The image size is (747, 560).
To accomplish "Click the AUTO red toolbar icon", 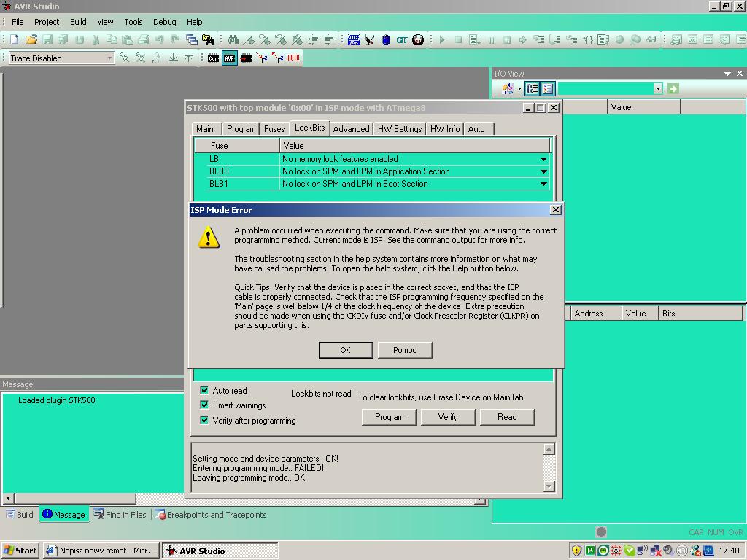I will [293, 58].
